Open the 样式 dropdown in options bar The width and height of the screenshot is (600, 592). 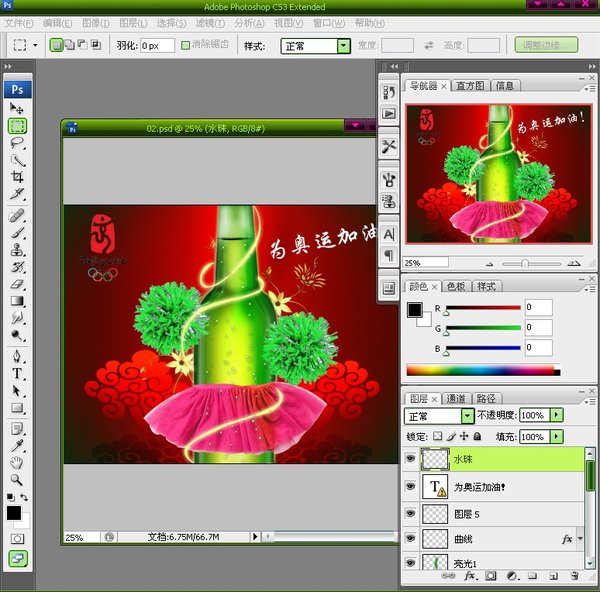[x=343, y=46]
